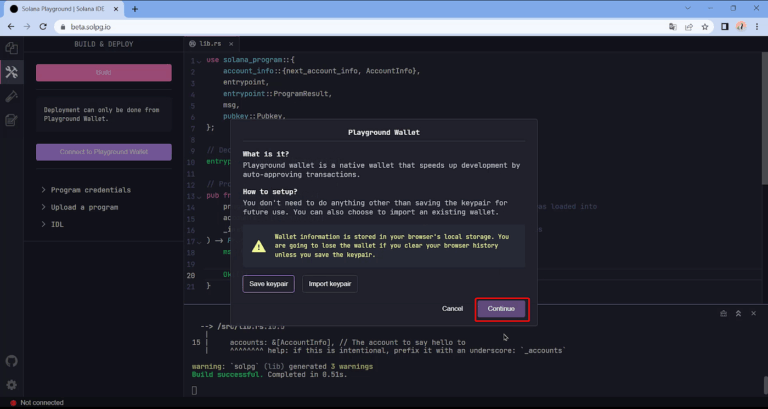Image resolution: width=768 pixels, height=409 pixels.
Task: Click 'How to setup?' heading in dialog
Action: pos(270,192)
